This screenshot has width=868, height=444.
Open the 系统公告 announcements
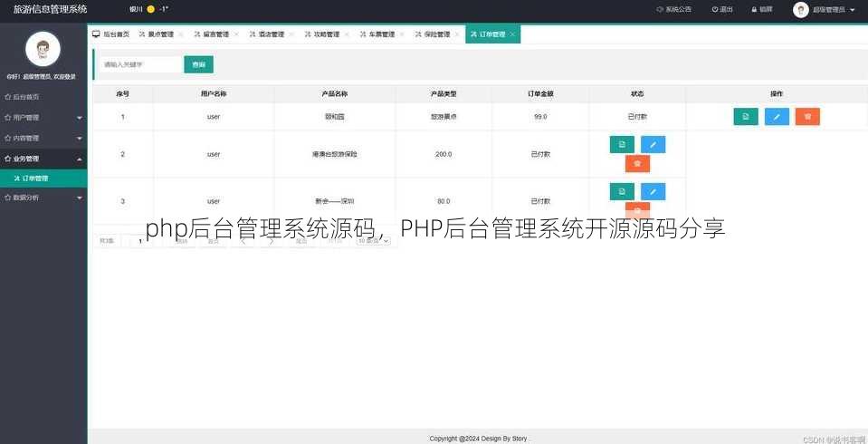(x=673, y=9)
